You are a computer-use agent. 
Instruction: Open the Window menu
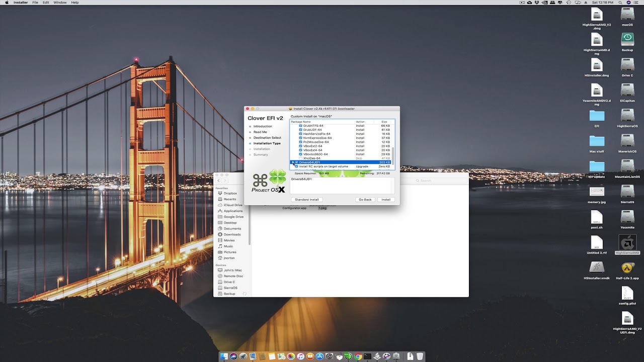(x=60, y=3)
